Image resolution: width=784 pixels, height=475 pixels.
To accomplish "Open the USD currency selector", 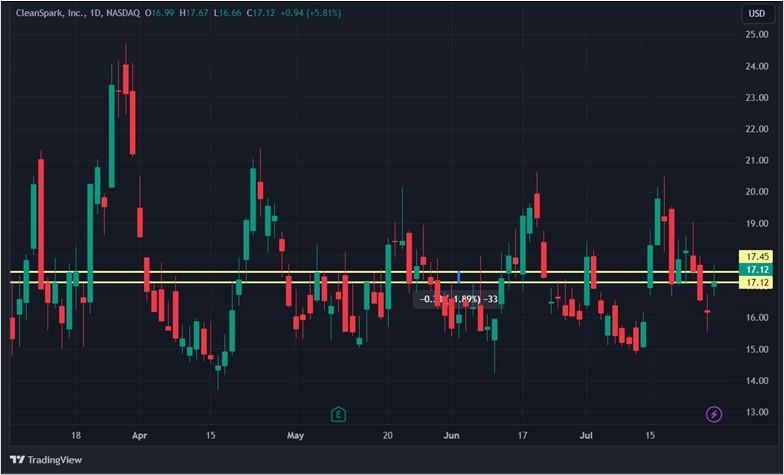I will [756, 14].
